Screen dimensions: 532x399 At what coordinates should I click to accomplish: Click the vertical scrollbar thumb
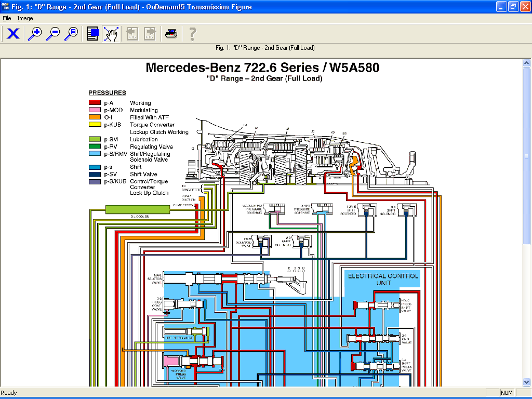[527, 156]
